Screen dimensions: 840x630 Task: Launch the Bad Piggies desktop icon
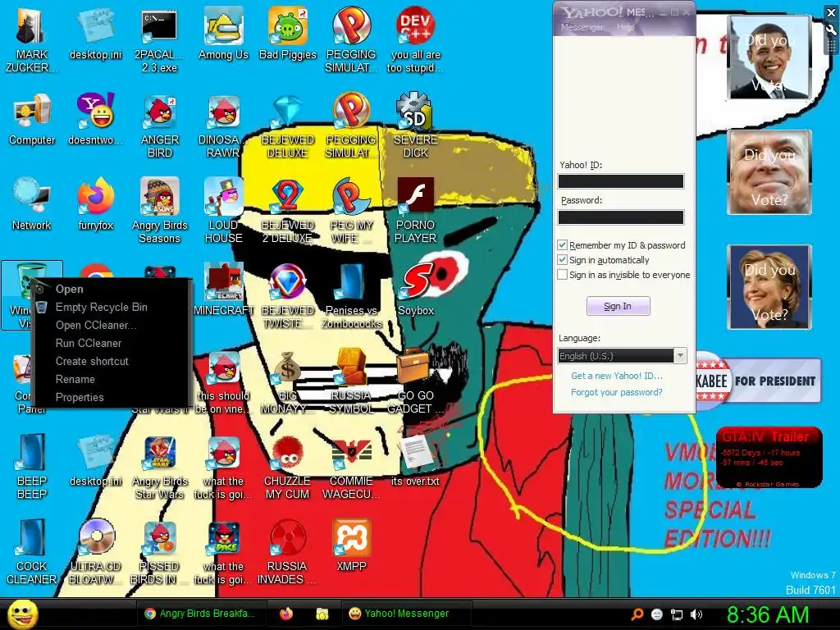click(288, 34)
